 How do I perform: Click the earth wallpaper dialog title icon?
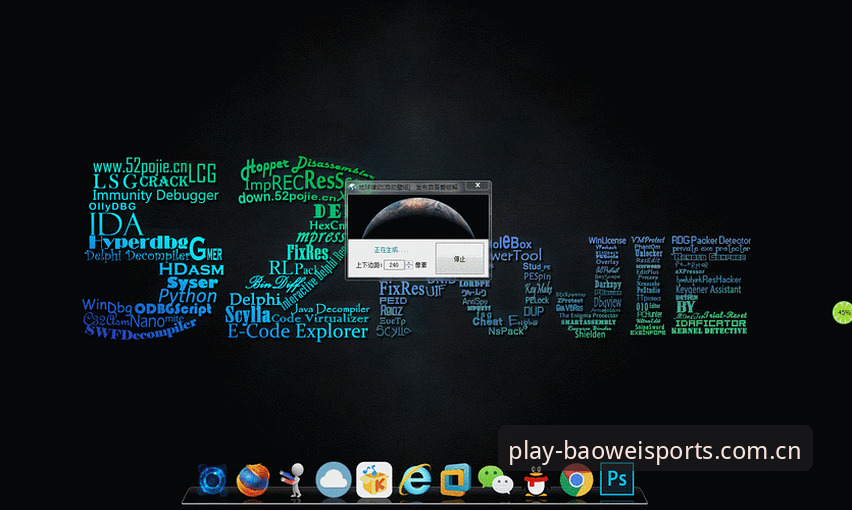pyautogui.click(x=352, y=187)
